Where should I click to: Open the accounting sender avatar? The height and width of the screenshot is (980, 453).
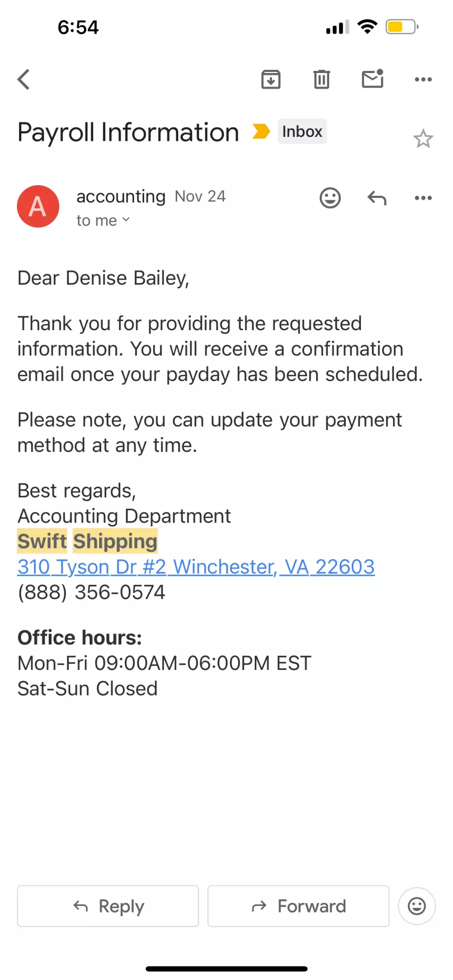(x=38, y=206)
